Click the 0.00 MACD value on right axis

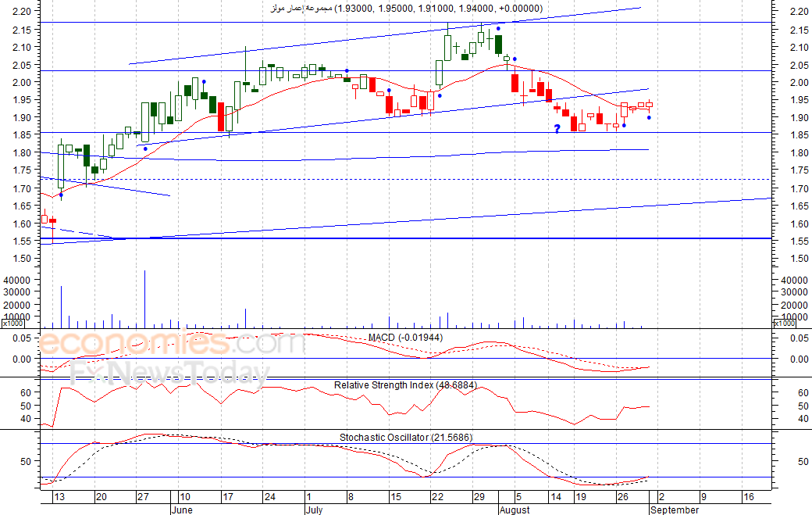800,359
